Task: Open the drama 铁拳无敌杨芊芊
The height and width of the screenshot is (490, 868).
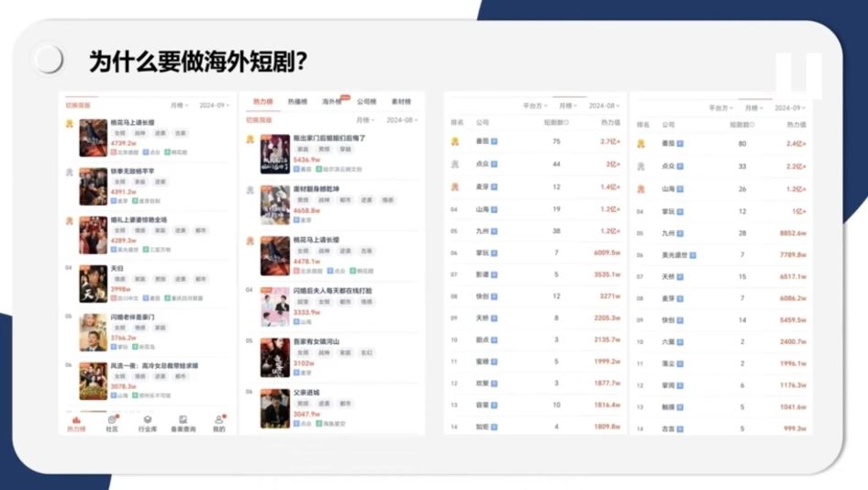Action: click(132, 171)
